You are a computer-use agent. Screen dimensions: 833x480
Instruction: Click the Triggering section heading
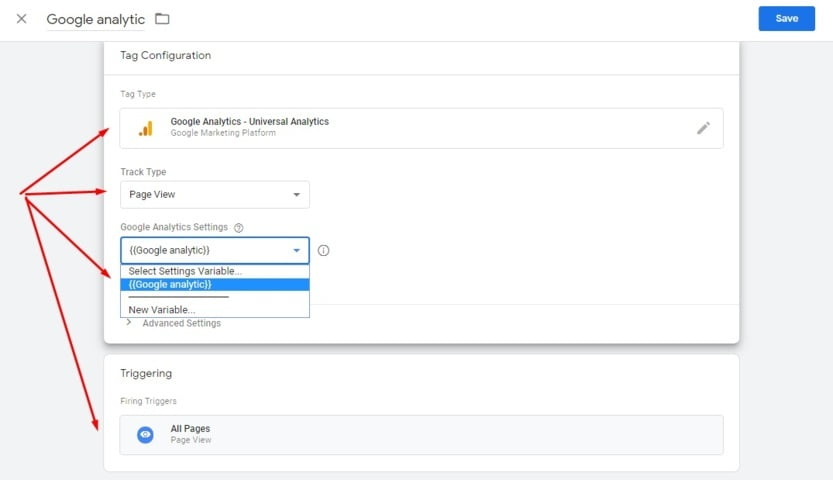(146, 373)
